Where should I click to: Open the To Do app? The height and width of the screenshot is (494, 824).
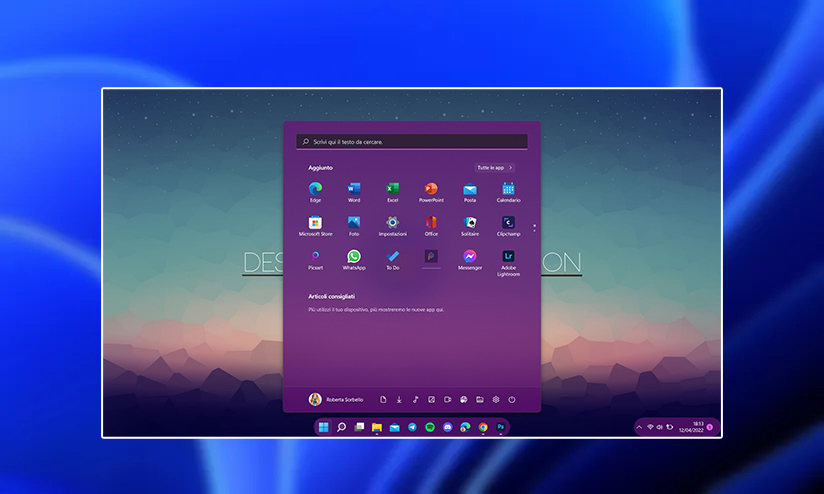pos(393,260)
